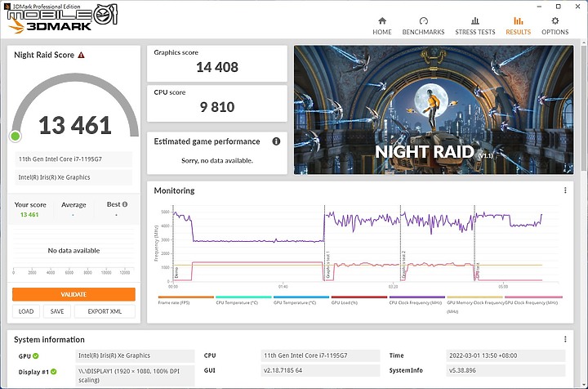
Task: Open the System information three-dot menu
Action: coord(565,339)
